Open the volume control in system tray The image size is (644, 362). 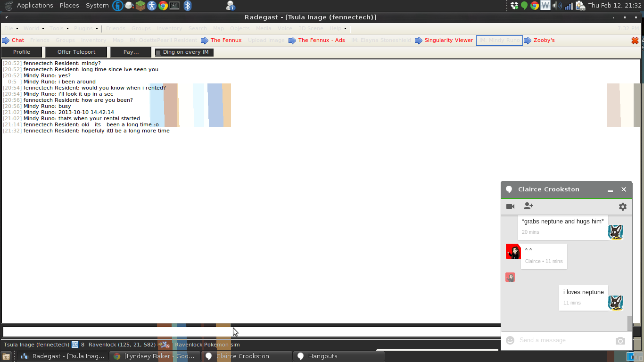pyautogui.click(x=557, y=6)
